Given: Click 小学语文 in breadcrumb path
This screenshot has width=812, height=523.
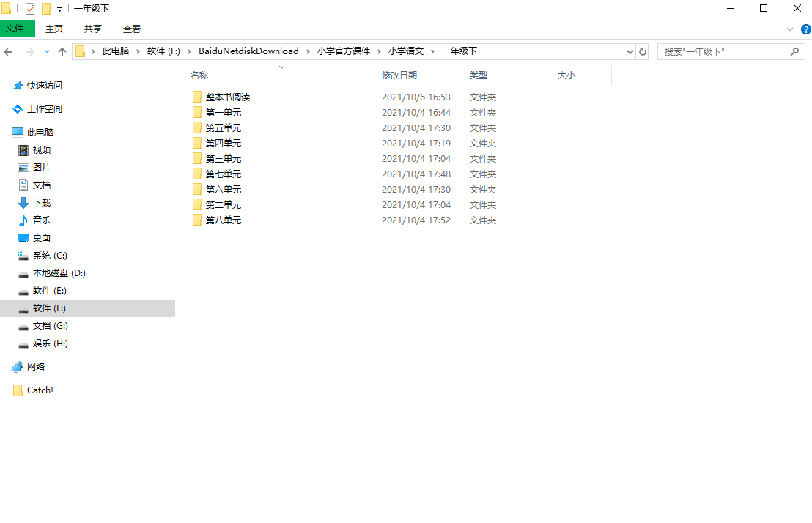Looking at the screenshot, I should 406,51.
